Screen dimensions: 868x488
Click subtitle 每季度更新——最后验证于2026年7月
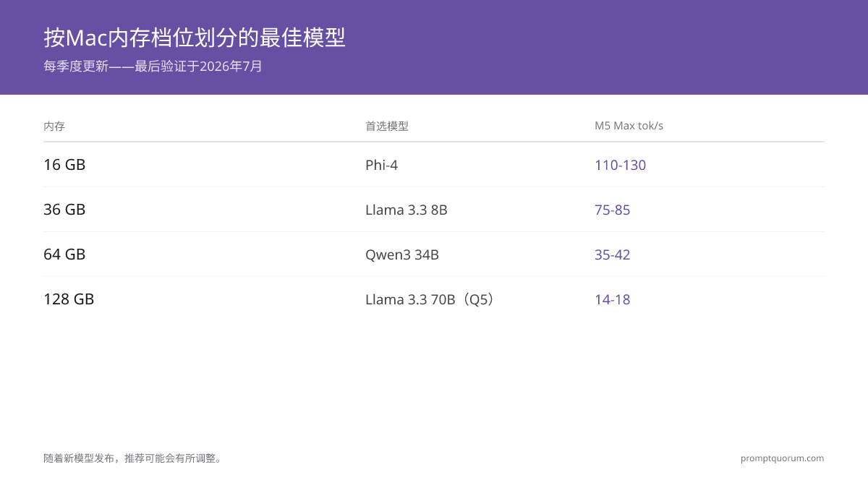tap(153, 67)
